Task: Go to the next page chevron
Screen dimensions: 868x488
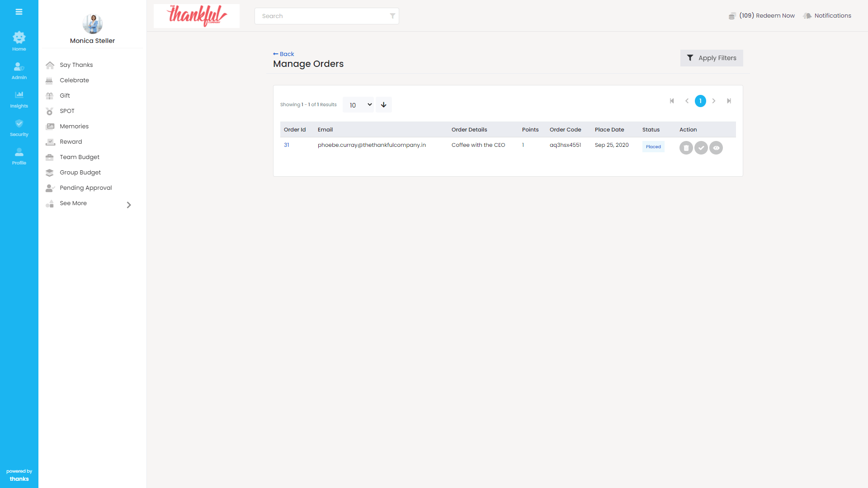Action: click(714, 101)
